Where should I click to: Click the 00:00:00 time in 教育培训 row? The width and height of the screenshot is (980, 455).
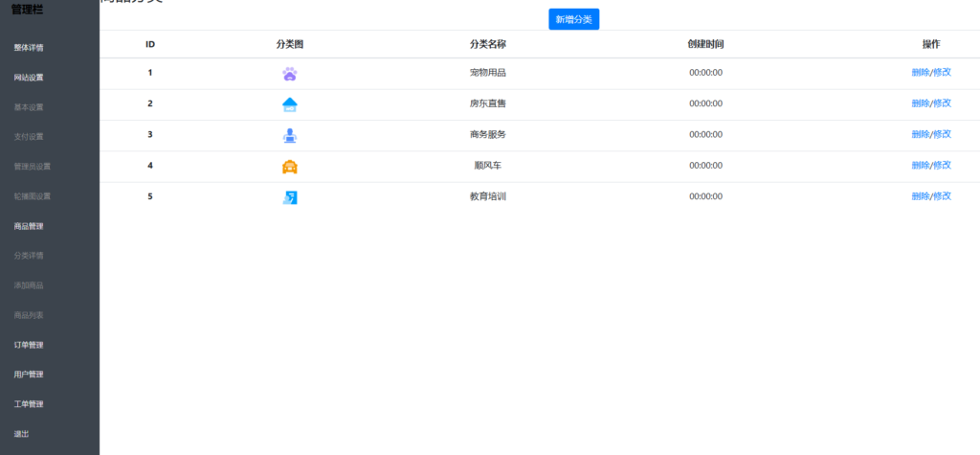point(705,196)
